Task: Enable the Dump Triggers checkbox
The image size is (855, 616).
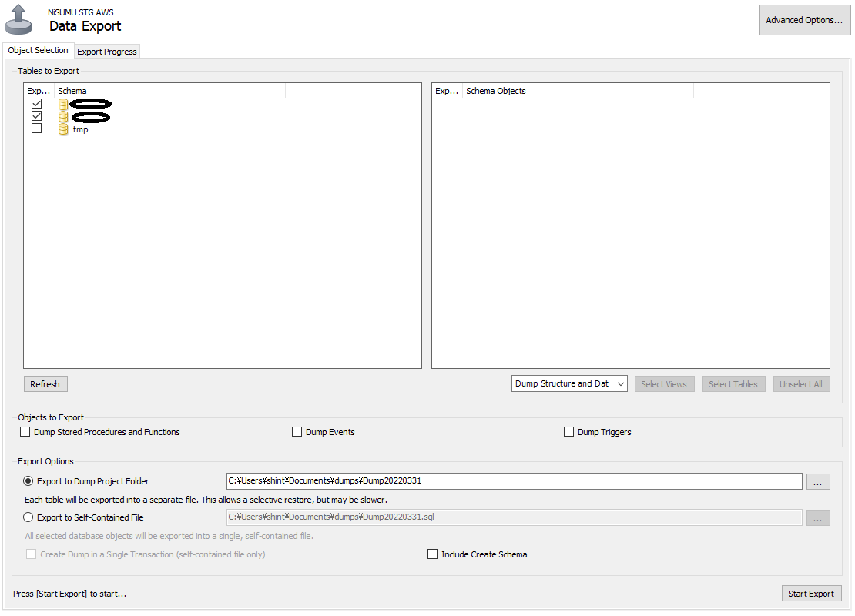Action: (568, 432)
